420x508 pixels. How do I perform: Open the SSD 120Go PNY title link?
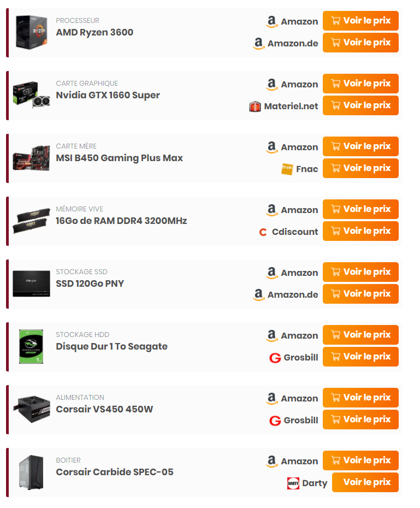pos(90,283)
